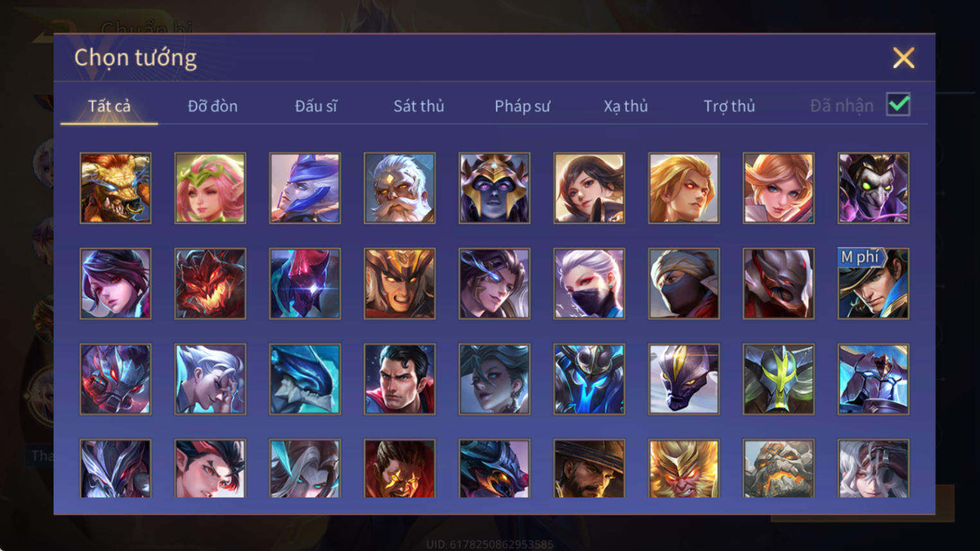Choose the black panther masked hero
The height and width of the screenshot is (551, 980).
(684, 379)
